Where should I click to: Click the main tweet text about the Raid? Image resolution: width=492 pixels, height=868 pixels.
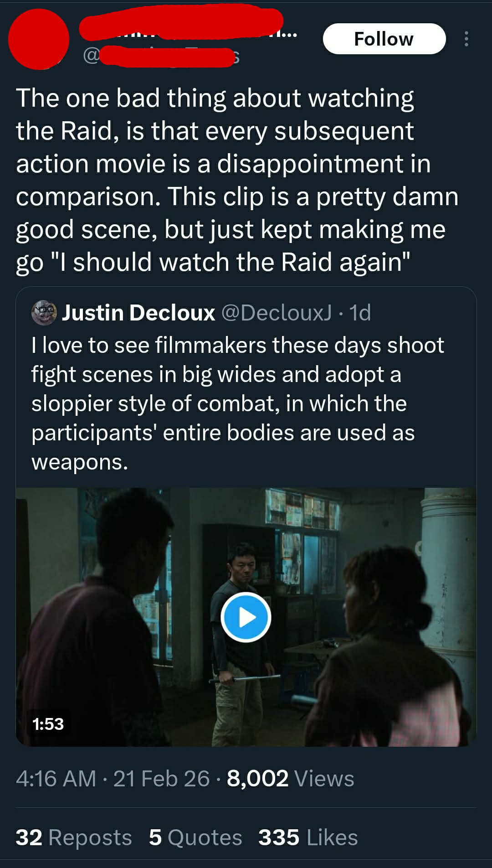[237, 180]
